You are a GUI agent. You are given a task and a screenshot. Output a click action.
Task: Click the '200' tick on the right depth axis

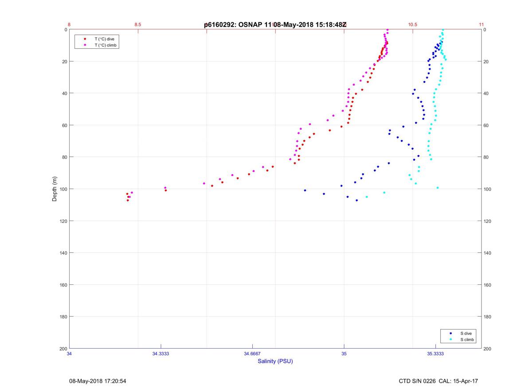[x=487, y=349]
